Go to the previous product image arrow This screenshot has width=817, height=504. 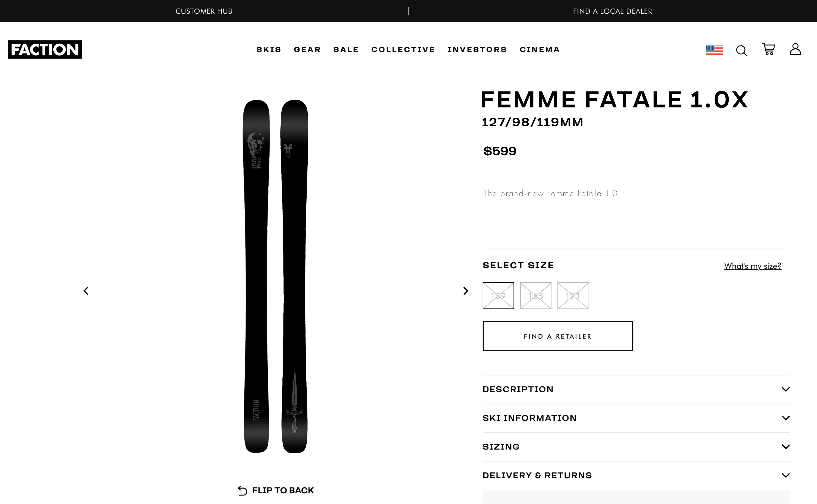pyautogui.click(x=86, y=291)
